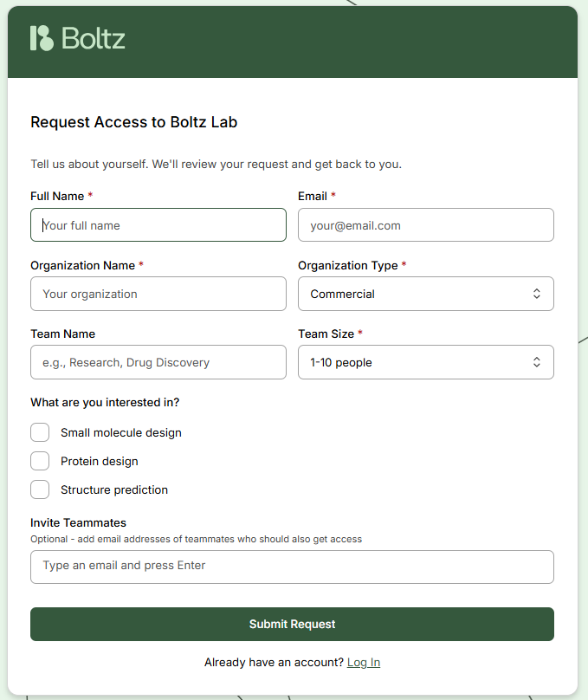Click the Team Name label
The height and width of the screenshot is (700, 588).
[63, 334]
